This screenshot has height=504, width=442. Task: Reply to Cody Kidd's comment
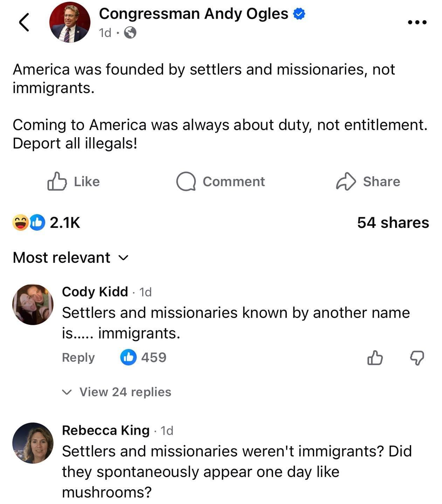[x=78, y=357]
